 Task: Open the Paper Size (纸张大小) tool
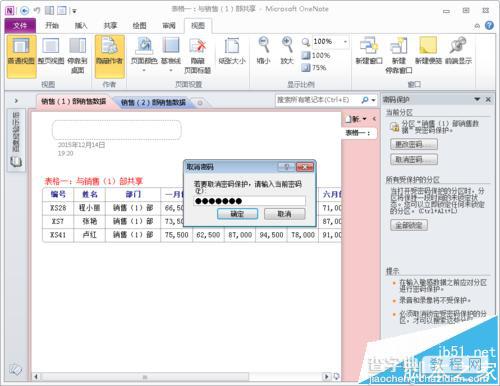coord(232,52)
